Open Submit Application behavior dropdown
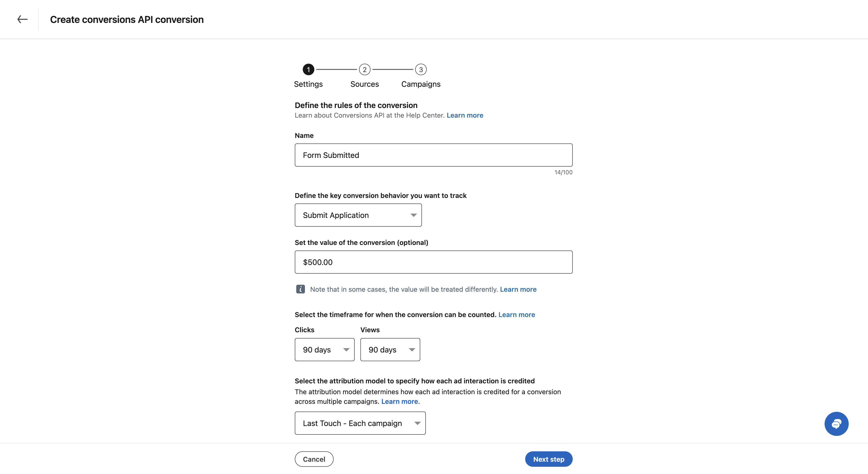This screenshot has height=474, width=868. 358,215
